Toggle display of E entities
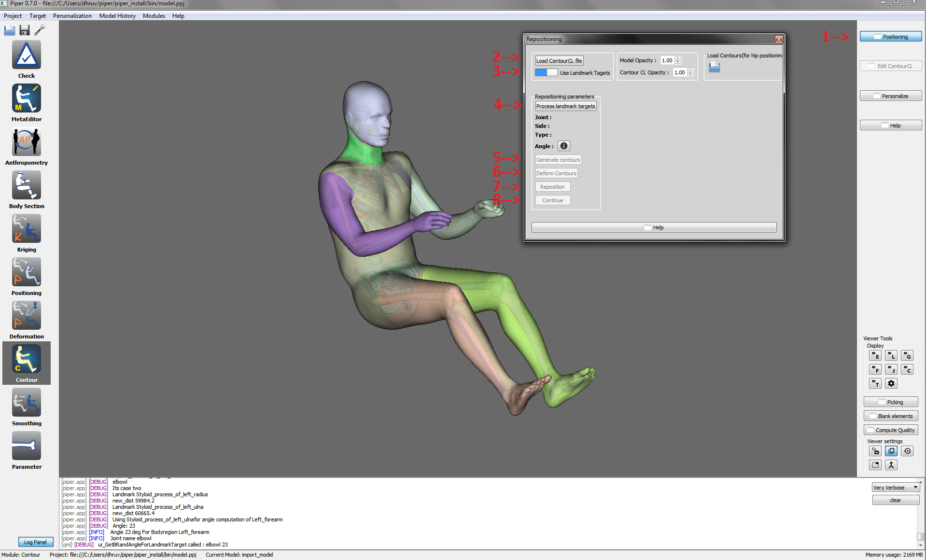 pyautogui.click(x=875, y=356)
